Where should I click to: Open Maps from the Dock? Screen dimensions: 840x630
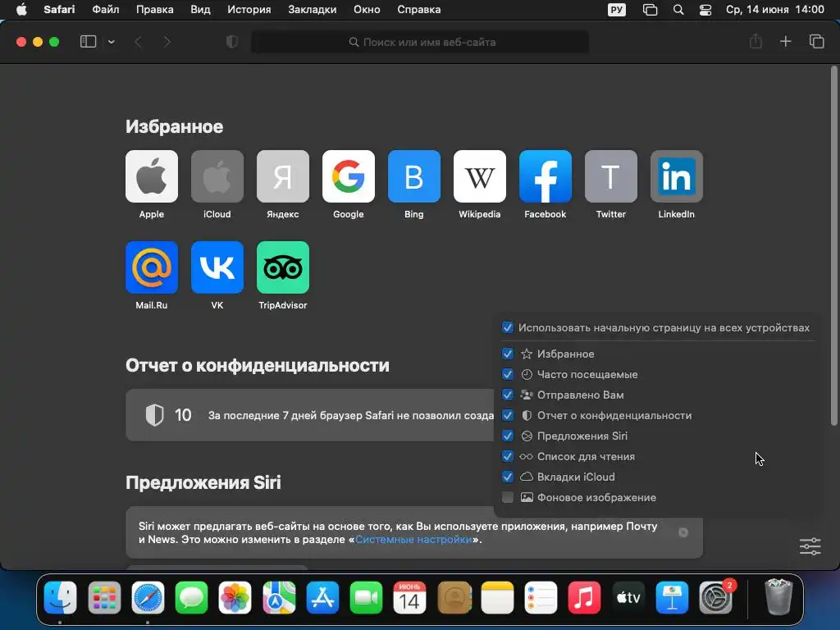[x=279, y=597]
